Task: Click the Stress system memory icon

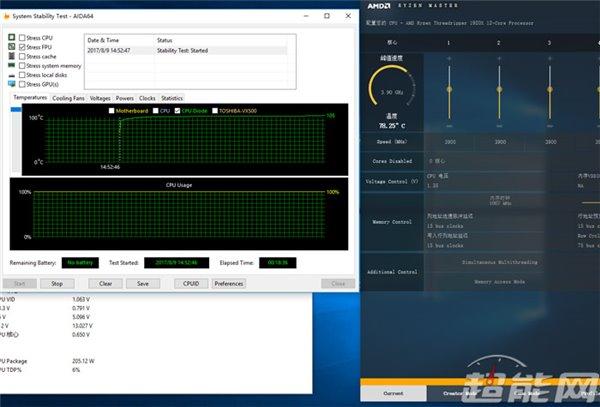Action: 11,65
